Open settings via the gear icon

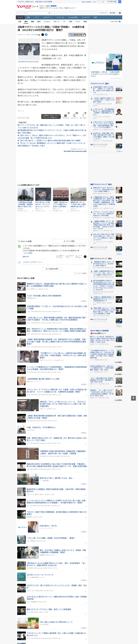pos(120,13)
